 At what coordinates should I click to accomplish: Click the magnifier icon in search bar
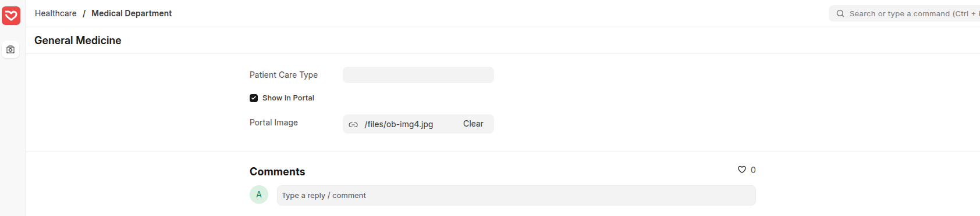click(x=840, y=13)
